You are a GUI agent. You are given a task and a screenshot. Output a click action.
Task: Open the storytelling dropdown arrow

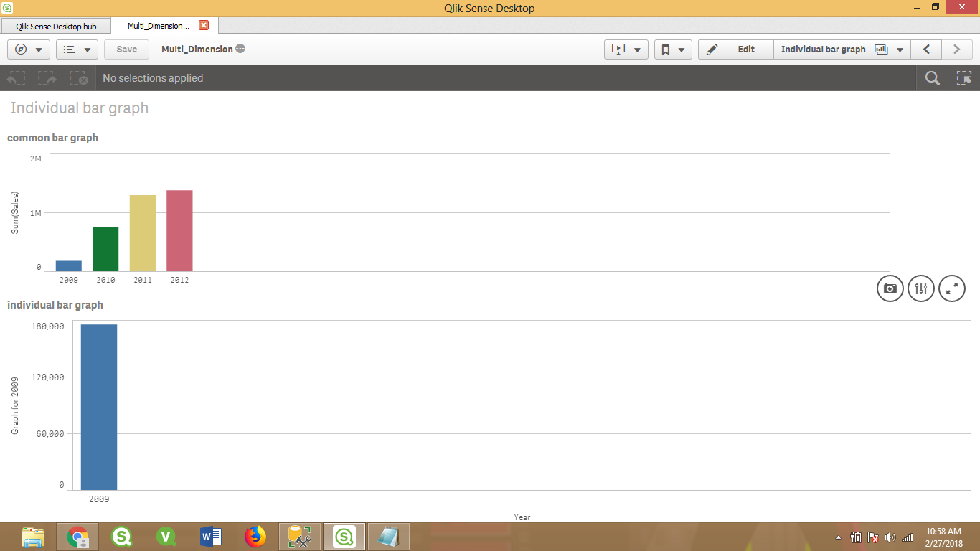pos(639,49)
